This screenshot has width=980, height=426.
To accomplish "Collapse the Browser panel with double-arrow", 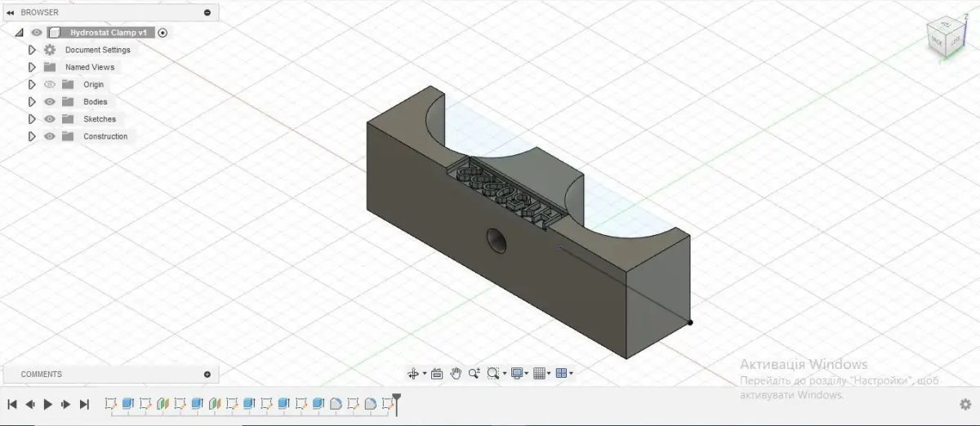I will pos(10,12).
